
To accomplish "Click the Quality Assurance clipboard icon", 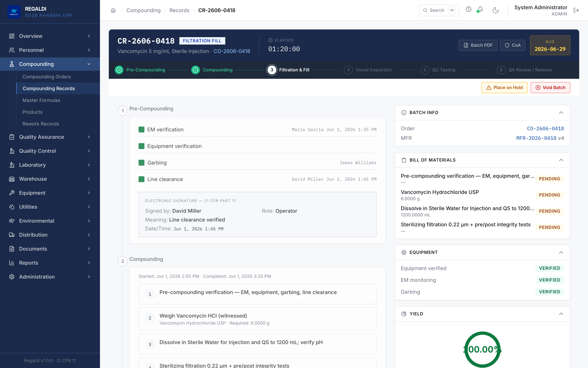I will pyautogui.click(x=12, y=137).
